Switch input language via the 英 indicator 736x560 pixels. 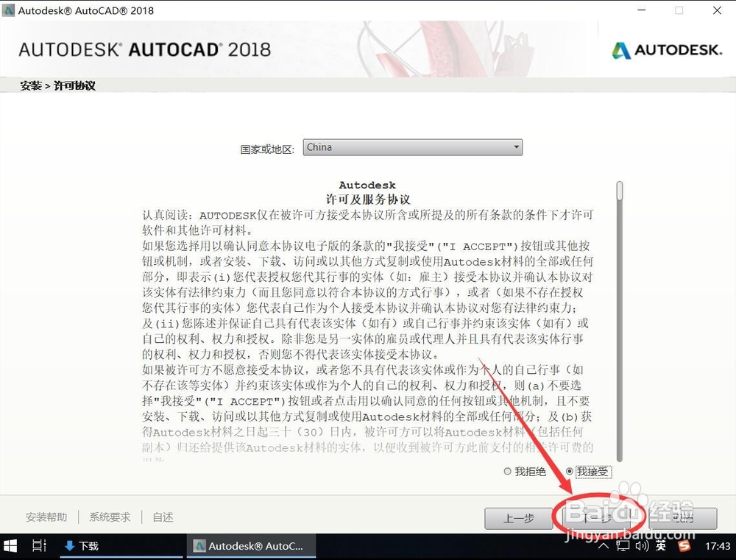click(x=661, y=547)
